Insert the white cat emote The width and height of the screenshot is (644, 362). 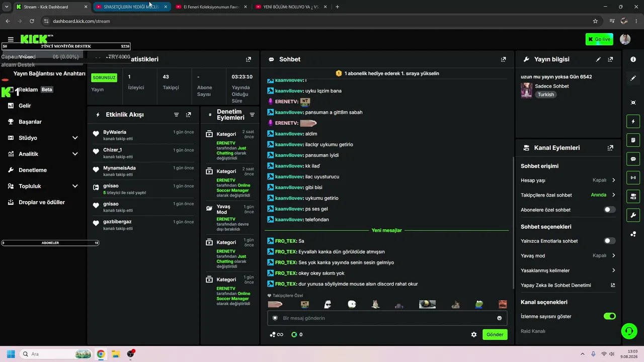click(x=375, y=304)
